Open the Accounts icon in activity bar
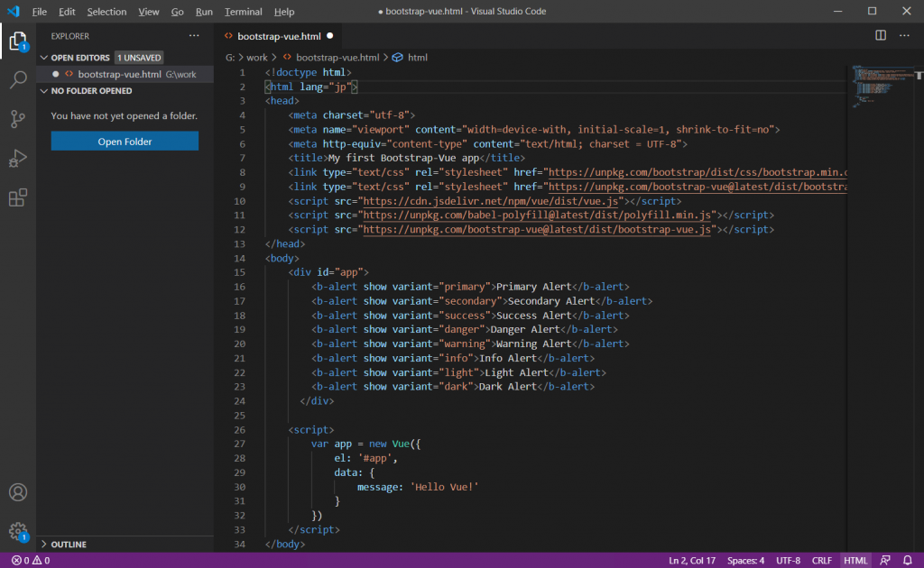 (x=18, y=492)
